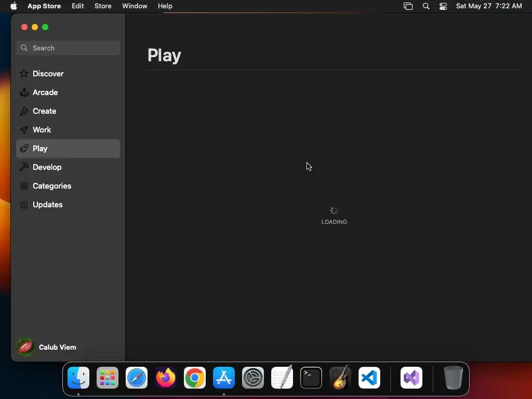
Task: Open the Trash in the Dock
Action: 453,378
